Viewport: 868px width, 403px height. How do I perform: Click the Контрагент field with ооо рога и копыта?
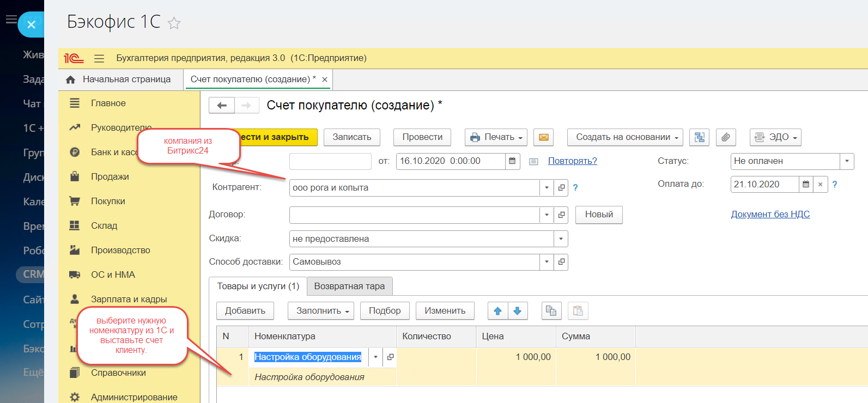(x=414, y=188)
